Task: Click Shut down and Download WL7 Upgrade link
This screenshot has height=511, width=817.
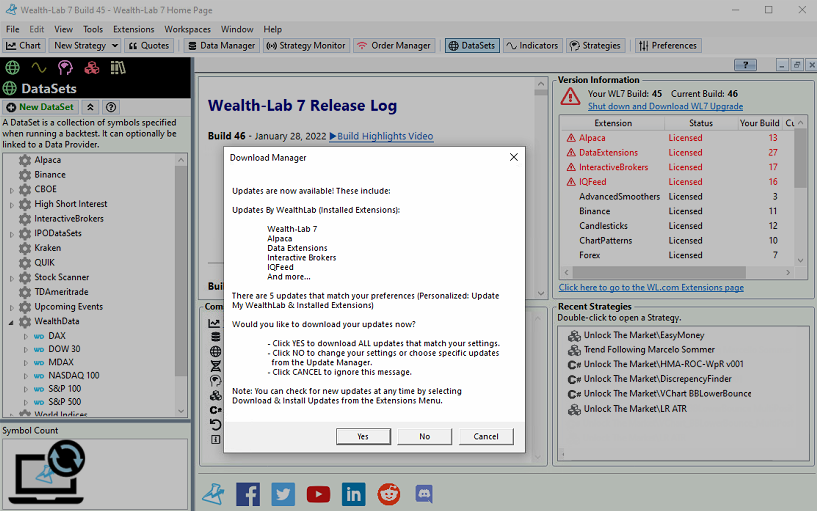Action: [x=665, y=106]
